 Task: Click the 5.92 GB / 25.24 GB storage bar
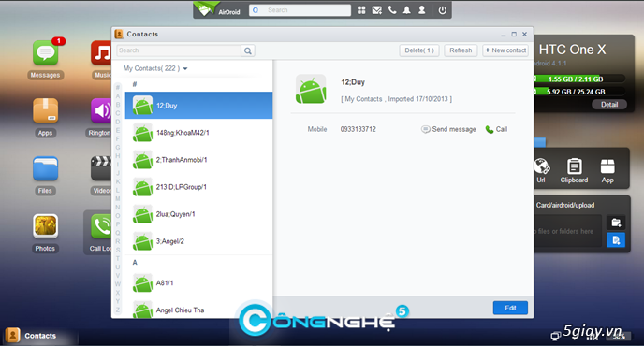pos(580,92)
